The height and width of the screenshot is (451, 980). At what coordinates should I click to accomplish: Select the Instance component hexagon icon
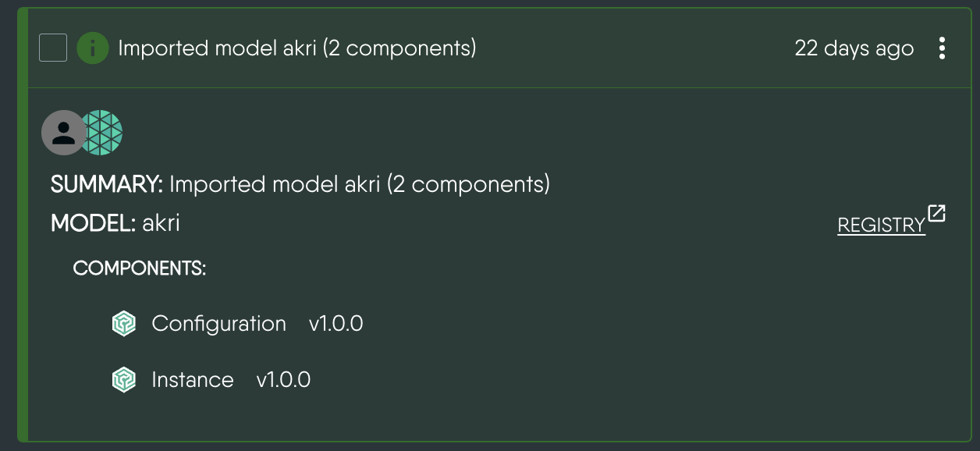coord(124,378)
